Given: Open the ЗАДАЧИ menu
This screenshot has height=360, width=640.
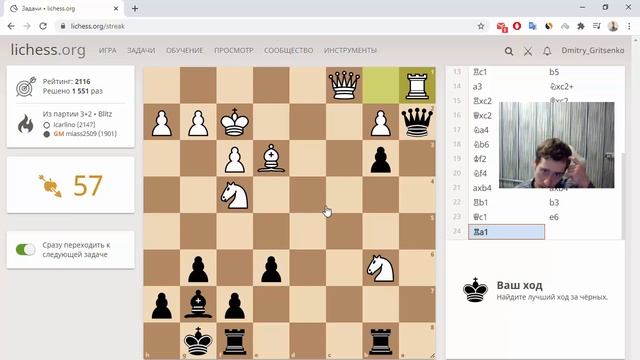Looking at the screenshot, I should click(x=141, y=50).
